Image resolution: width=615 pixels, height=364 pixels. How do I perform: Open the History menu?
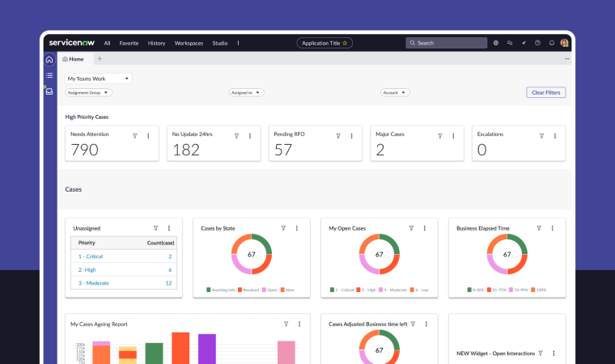tap(156, 43)
